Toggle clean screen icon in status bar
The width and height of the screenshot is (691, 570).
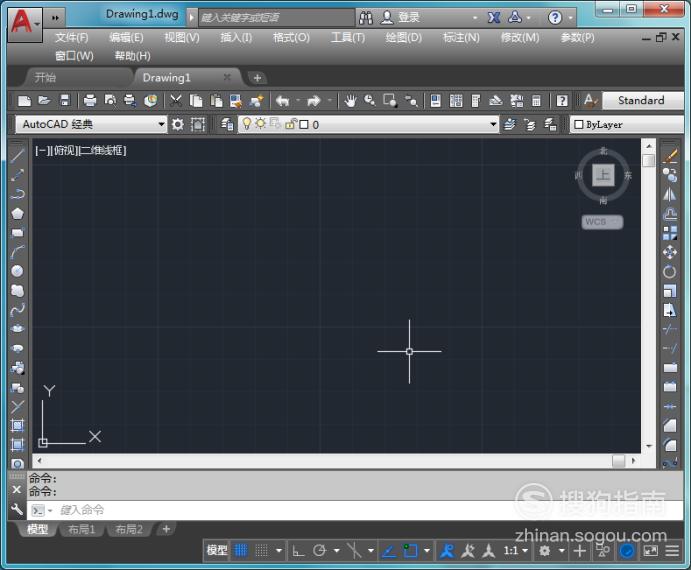coord(651,550)
